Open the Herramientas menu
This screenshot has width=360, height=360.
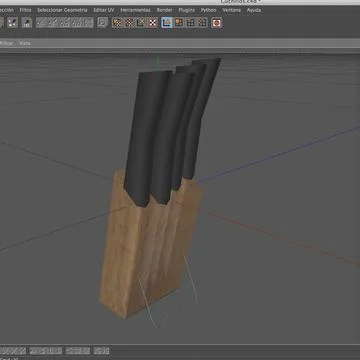(135, 10)
